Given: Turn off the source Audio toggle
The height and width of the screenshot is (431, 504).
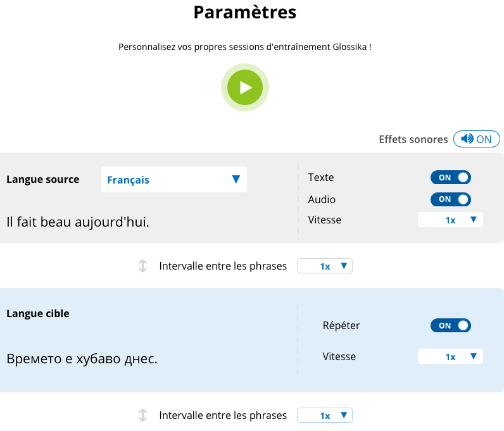Looking at the screenshot, I should pos(450,199).
